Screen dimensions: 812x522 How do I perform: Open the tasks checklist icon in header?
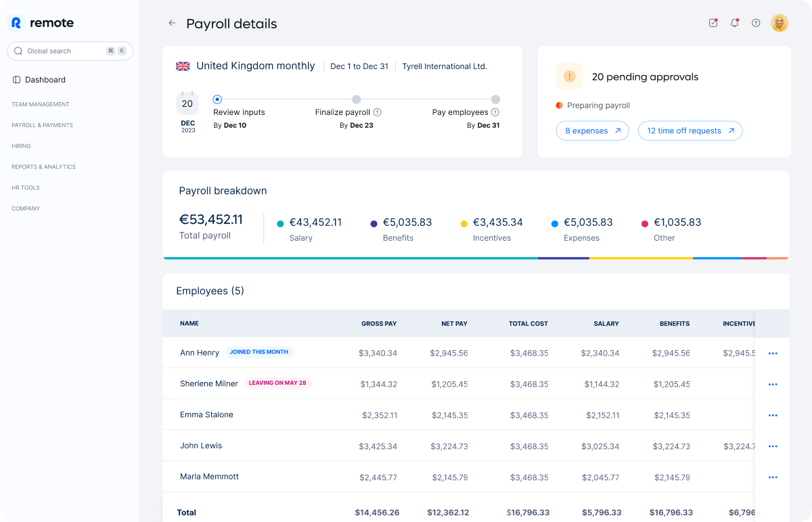point(713,23)
